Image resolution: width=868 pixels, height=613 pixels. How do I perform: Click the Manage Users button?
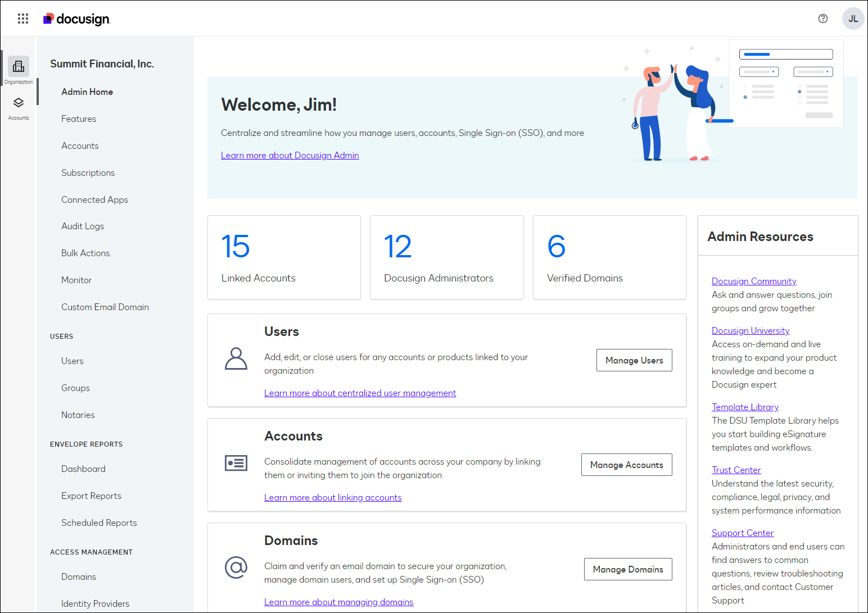(634, 360)
